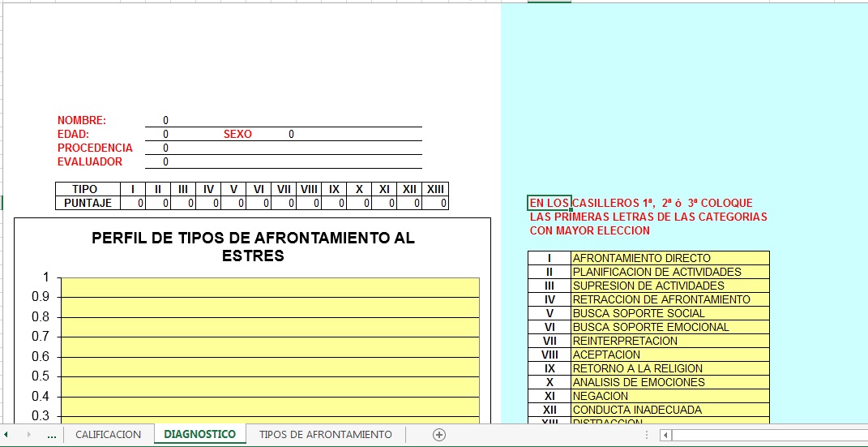Click the EVALUADOR label
This screenshot has width=868, height=447.
pyautogui.click(x=90, y=161)
